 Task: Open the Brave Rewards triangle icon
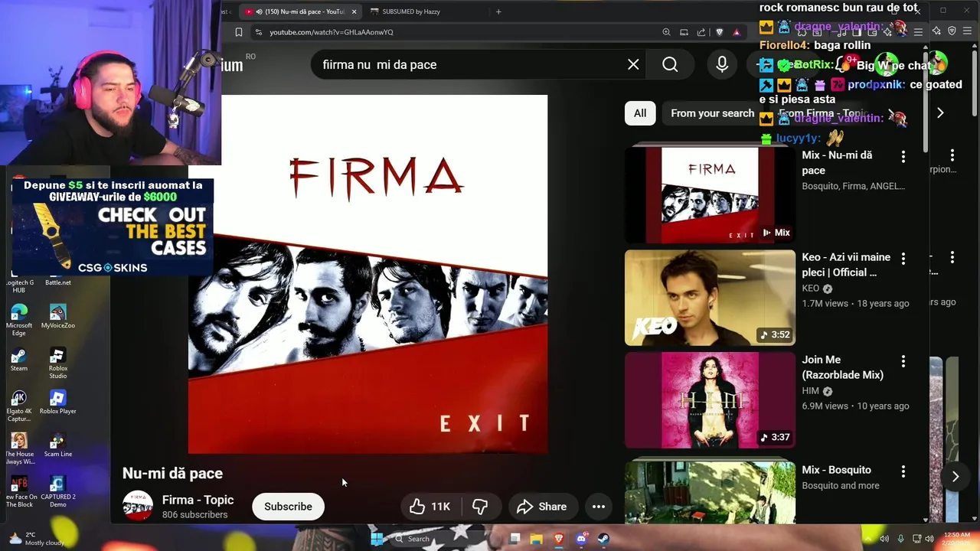coord(737,32)
